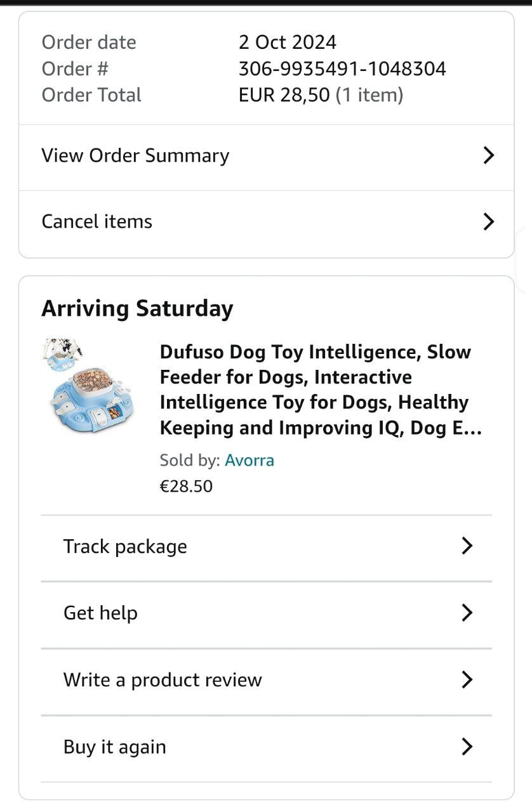The height and width of the screenshot is (812, 532).
Task: Click the order number 306-9935491-1048304
Action: 342,69
